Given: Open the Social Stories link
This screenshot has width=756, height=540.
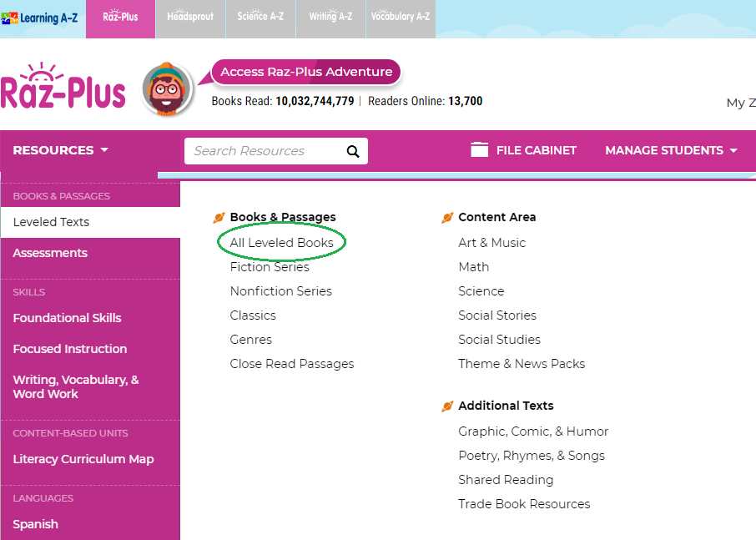Looking at the screenshot, I should point(497,315).
